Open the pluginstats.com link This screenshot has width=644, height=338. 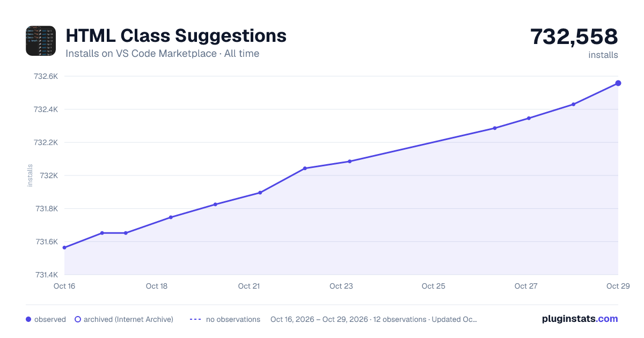[x=580, y=319]
